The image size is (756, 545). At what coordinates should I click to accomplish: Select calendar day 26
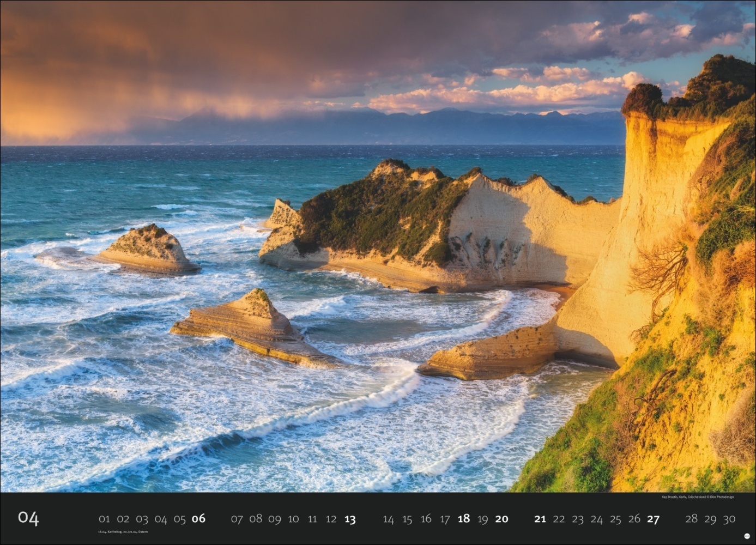click(634, 519)
